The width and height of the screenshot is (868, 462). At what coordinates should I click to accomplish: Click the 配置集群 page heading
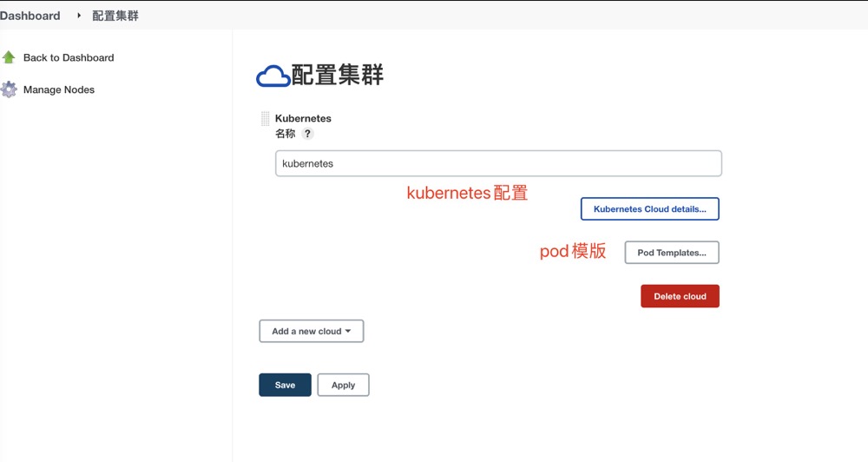(x=338, y=76)
